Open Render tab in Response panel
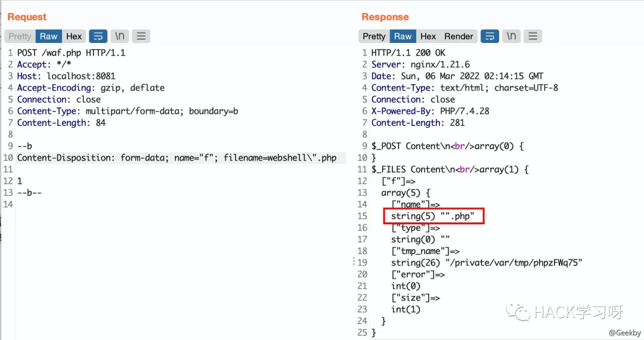 coord(459,36)
